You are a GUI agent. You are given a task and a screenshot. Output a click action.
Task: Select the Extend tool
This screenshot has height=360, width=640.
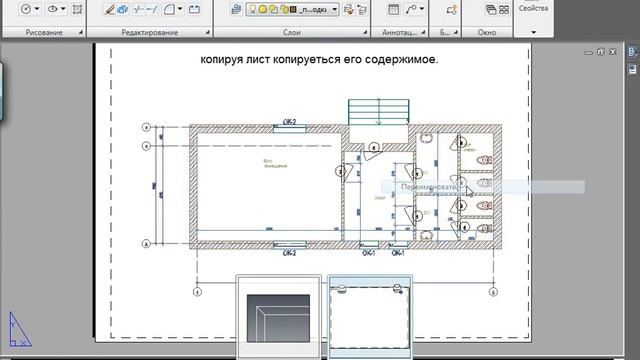(x=151, y=9)
